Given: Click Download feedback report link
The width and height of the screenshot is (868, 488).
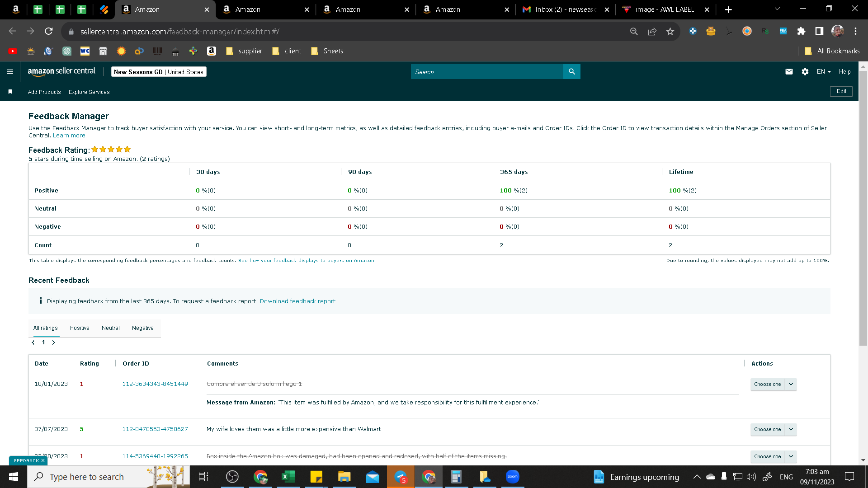Looking at the screenshot, I should pos(297,301).
